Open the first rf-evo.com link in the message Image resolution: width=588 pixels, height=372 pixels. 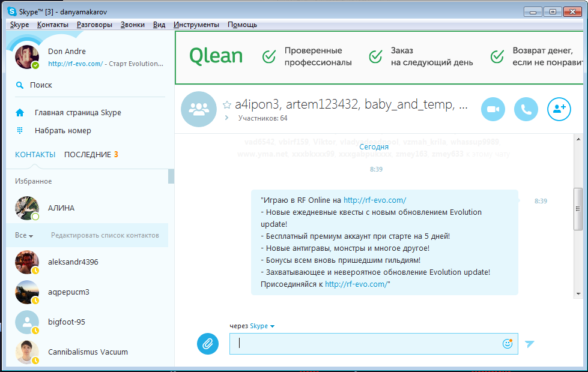pyautogui.click(x=375, y=200)
